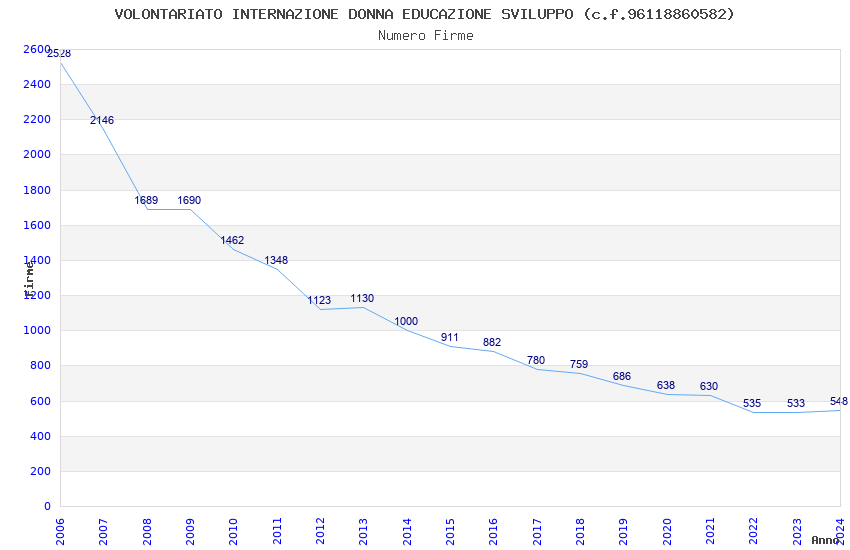
Task: Click x-axis year 2016
Action: [494, 532]
